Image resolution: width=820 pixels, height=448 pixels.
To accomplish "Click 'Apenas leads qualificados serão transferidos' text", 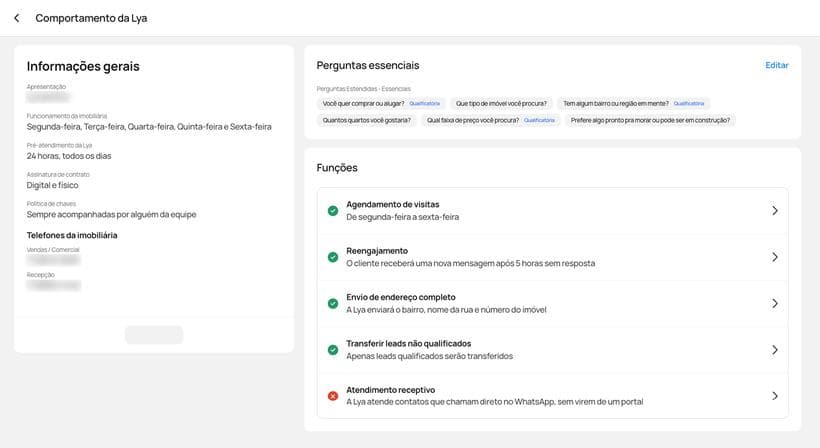I will click(x=429, y=356).
